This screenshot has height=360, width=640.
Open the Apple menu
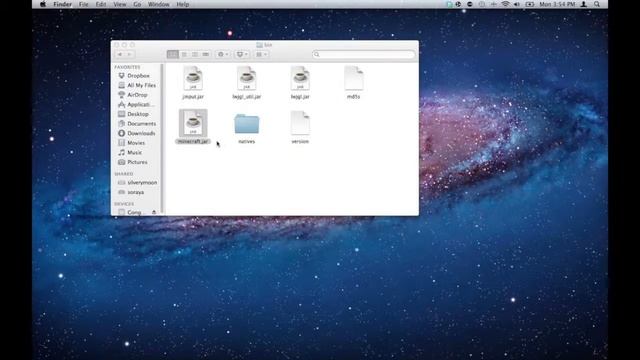43,4
